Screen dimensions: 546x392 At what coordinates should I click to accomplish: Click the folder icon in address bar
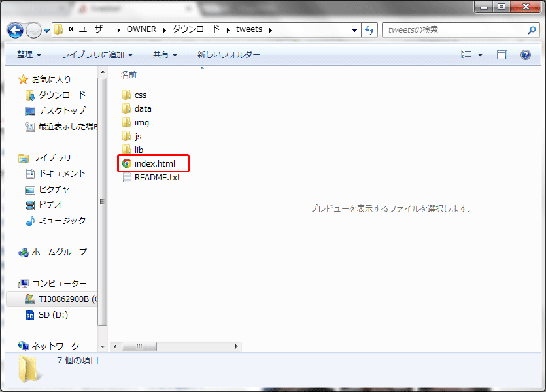pos(58,29)
